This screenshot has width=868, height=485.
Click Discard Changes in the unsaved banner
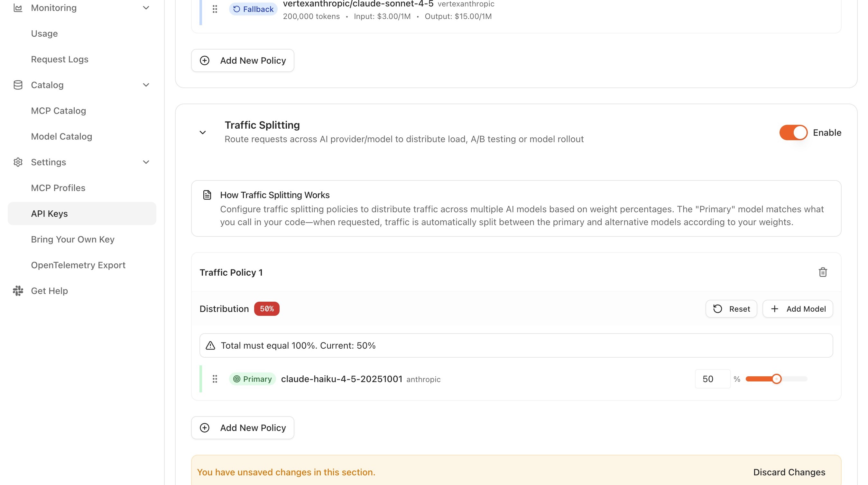pyautogui.click(x=789, y=472)
